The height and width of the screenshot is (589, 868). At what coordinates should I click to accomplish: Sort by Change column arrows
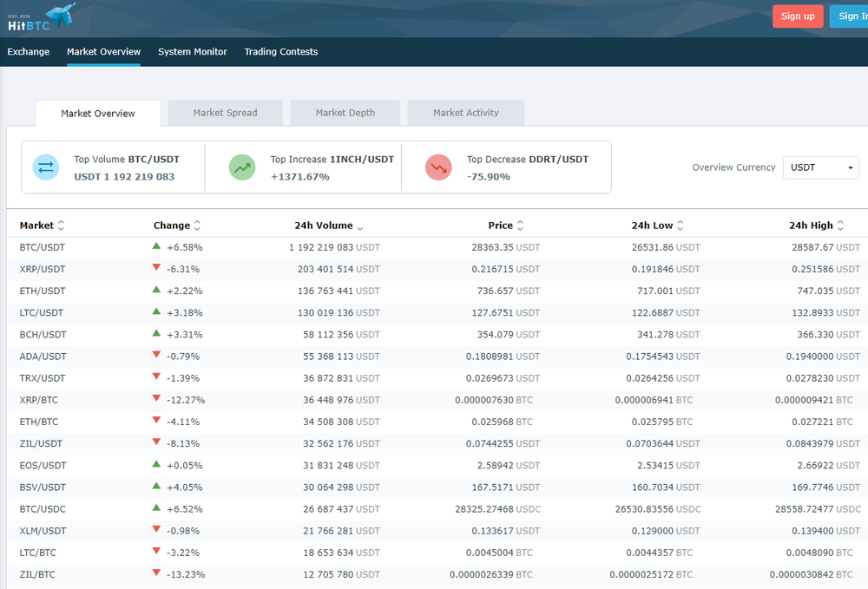[x=197, y=225]
